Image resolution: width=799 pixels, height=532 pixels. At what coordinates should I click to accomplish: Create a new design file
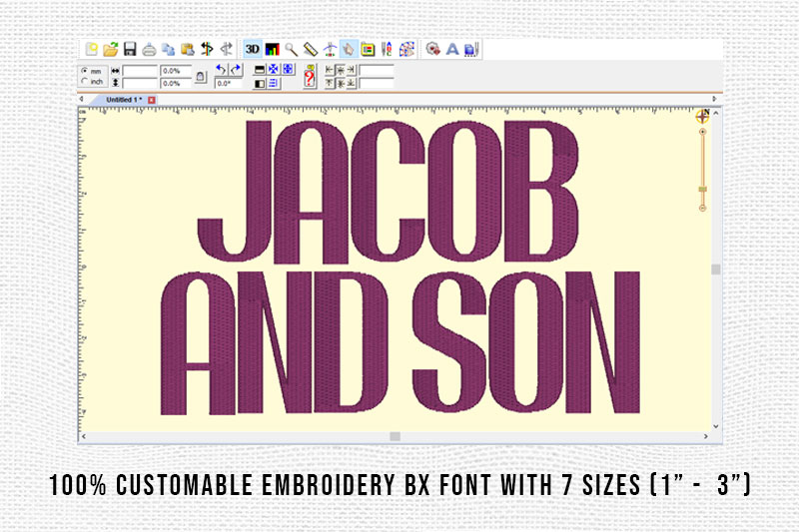pos(91,49)
